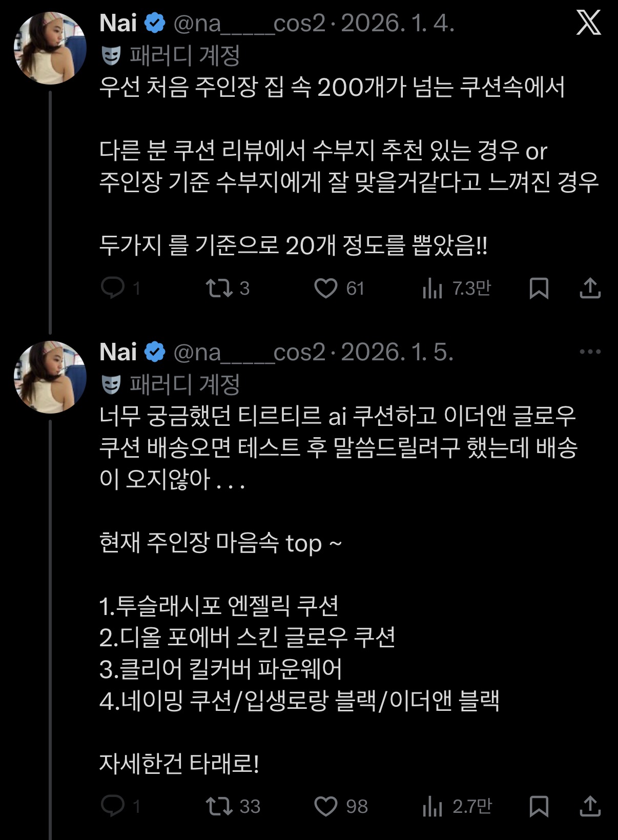Open the more options menu on January 5 post

tap(590, 352)
